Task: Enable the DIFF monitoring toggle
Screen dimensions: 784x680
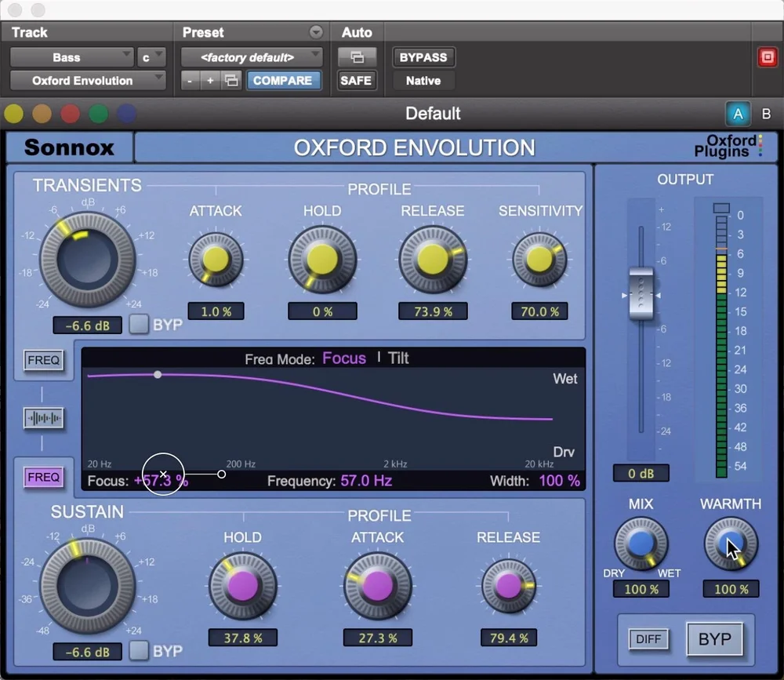Action: tap(648, 639)
